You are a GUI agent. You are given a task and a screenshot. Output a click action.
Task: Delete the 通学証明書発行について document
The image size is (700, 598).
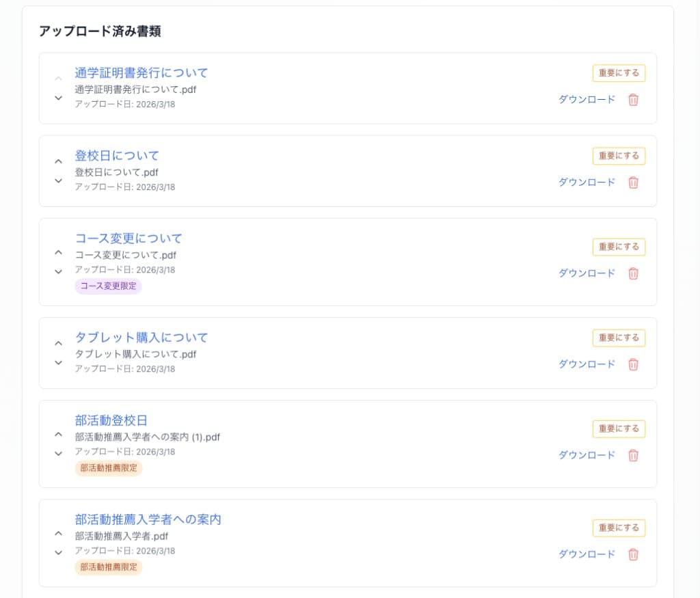633,100
